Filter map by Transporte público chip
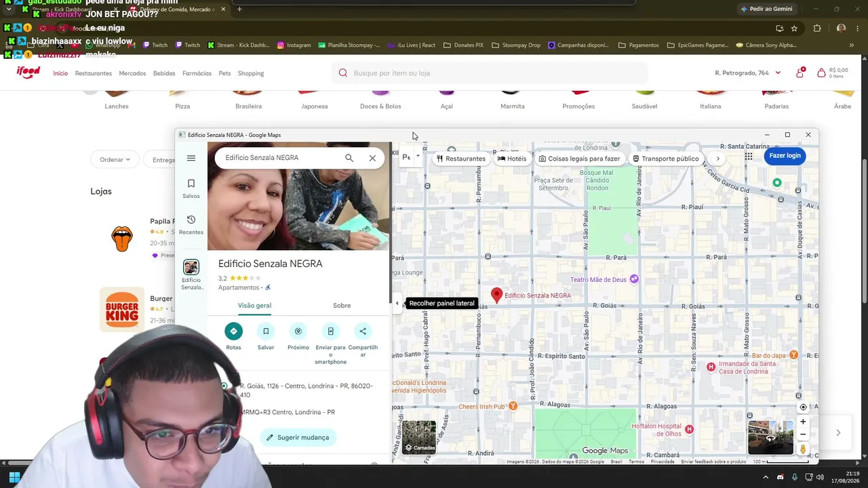 tap(666, 159)
